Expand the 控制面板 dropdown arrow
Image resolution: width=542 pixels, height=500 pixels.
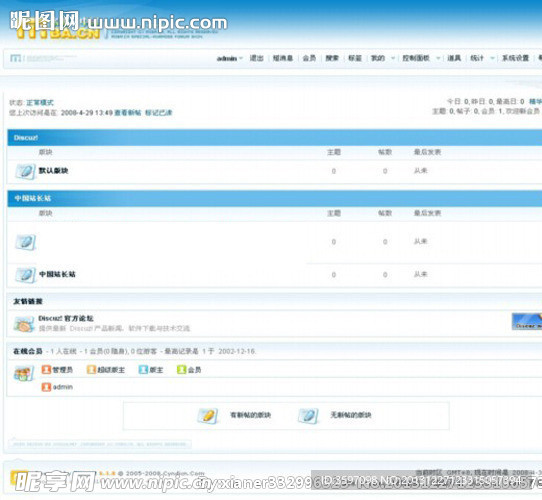pyautogui.click(x=438, y=58)
